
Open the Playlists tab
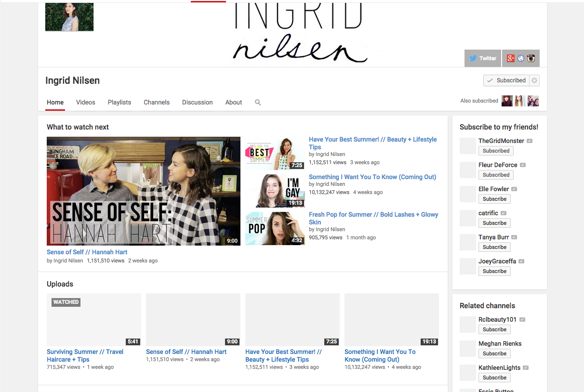coord(119,102)
